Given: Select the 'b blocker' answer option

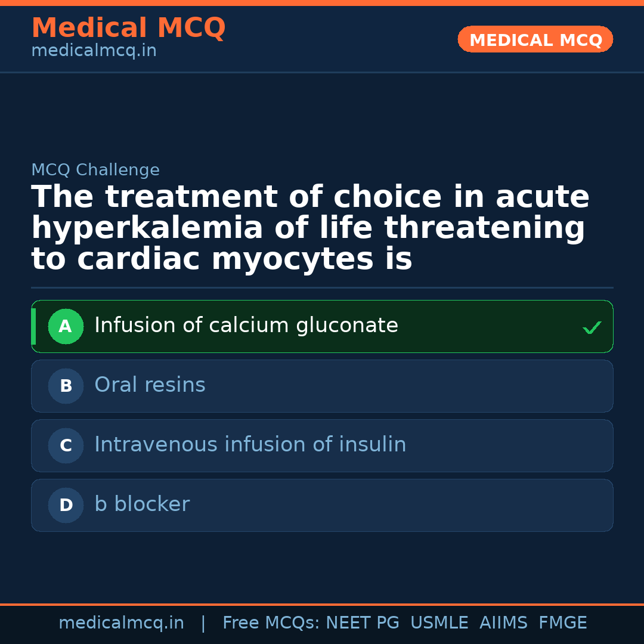Looking at the screenshot, I should [x=142, y=504].
